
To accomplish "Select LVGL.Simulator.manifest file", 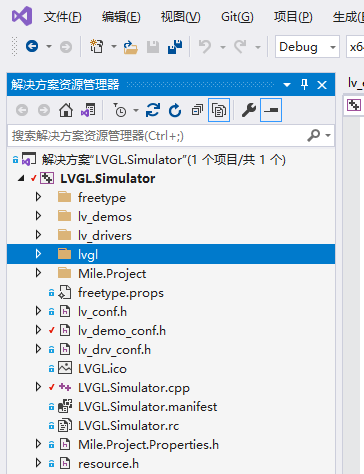I will tap(147, 407).
